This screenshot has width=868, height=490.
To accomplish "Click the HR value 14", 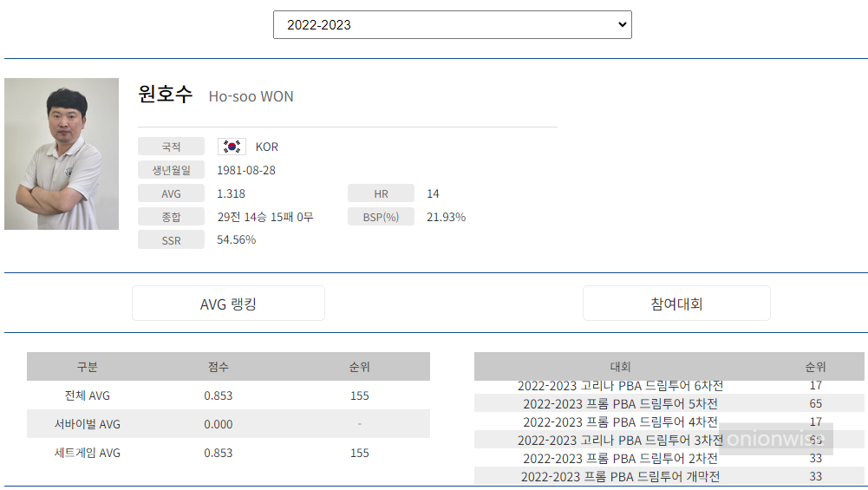I will (433, 193).
